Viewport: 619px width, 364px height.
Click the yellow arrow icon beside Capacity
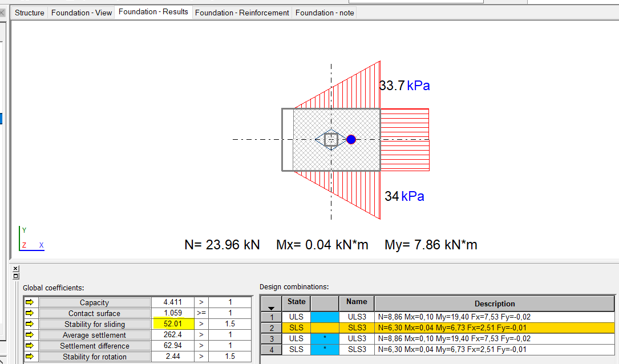30,302
